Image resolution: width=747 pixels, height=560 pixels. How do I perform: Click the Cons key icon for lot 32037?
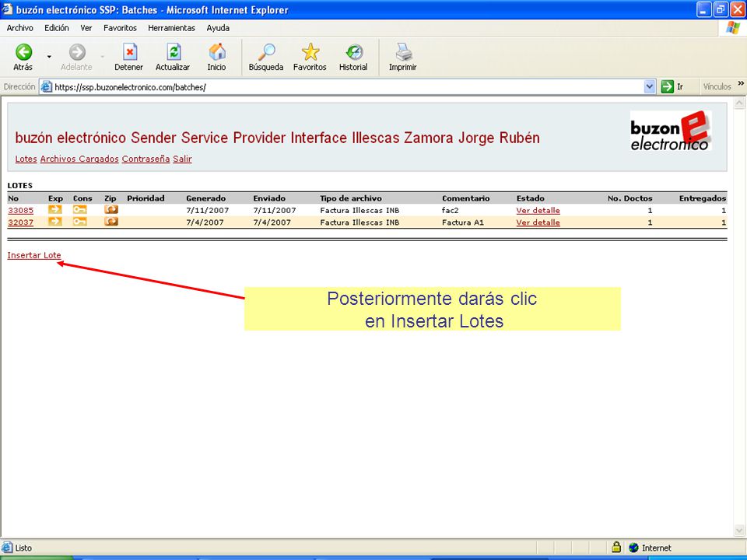pos(79,222)
